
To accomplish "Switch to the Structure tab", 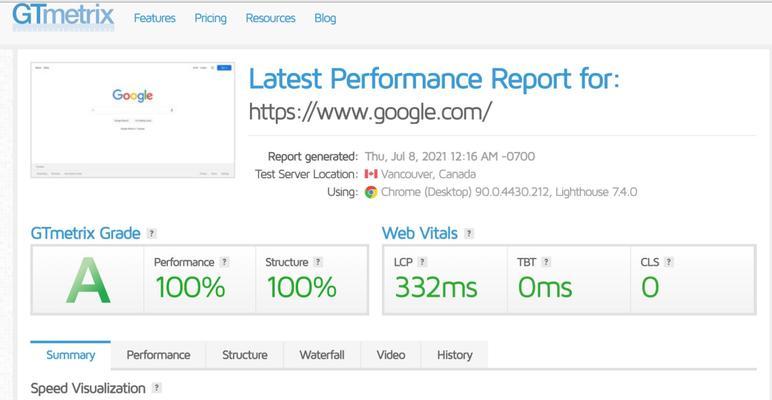I will click(245, 355).
